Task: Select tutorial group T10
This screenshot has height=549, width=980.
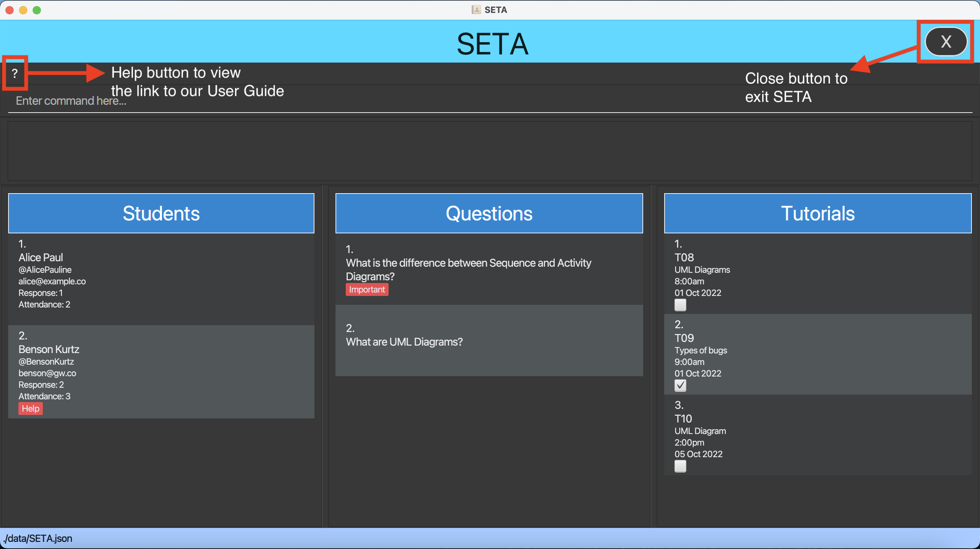Action: point(683,419)
